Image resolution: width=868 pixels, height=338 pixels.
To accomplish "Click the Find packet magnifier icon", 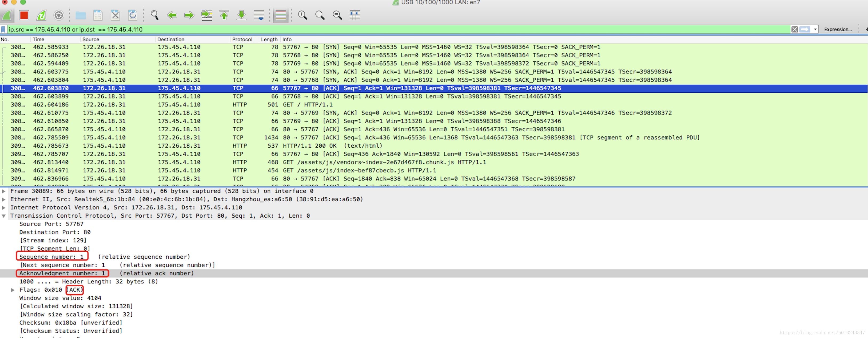I will pyautogui.click(x=154, y=15).
